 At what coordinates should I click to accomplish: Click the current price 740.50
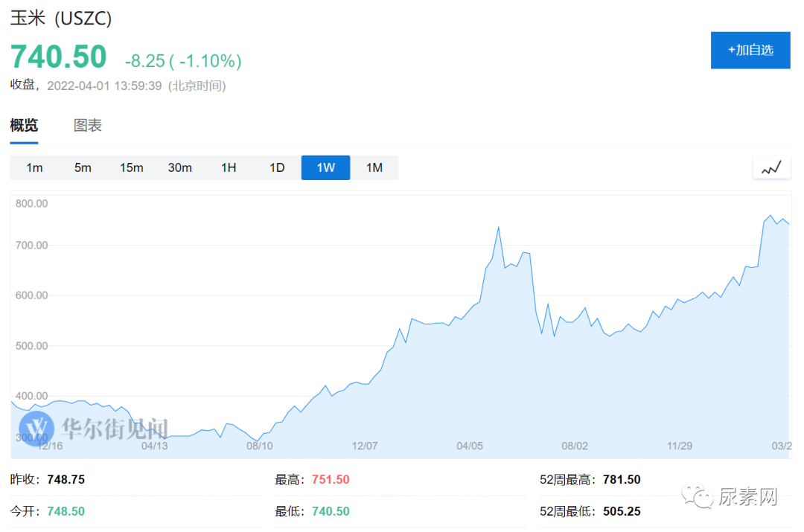[59, 57]
